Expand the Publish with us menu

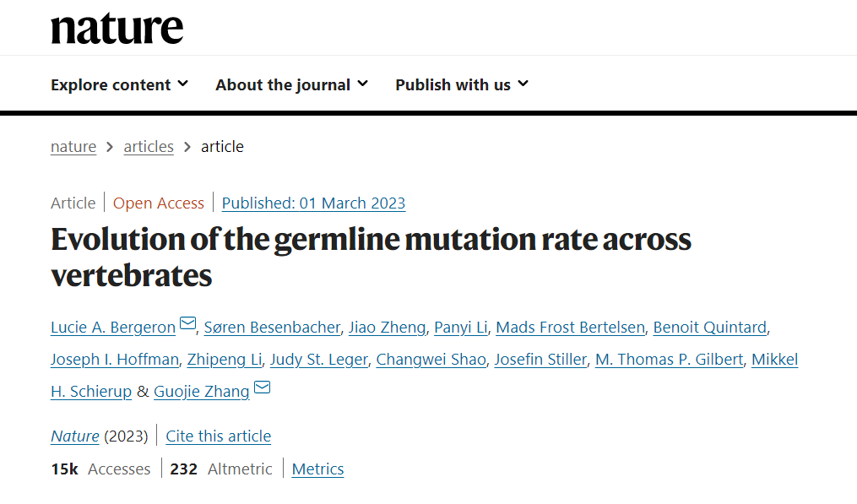coord(462,84)
